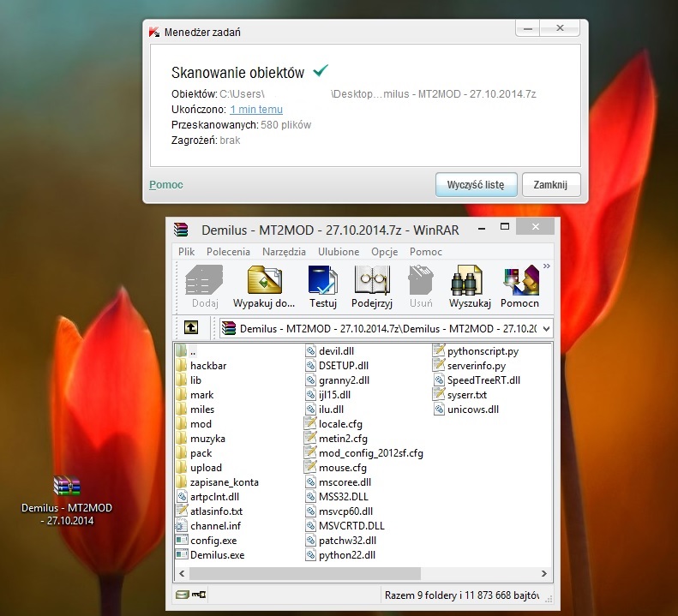Select the lib folder
Image resolution: width=678 pixels, height=616 pixels.
(189, 380)
